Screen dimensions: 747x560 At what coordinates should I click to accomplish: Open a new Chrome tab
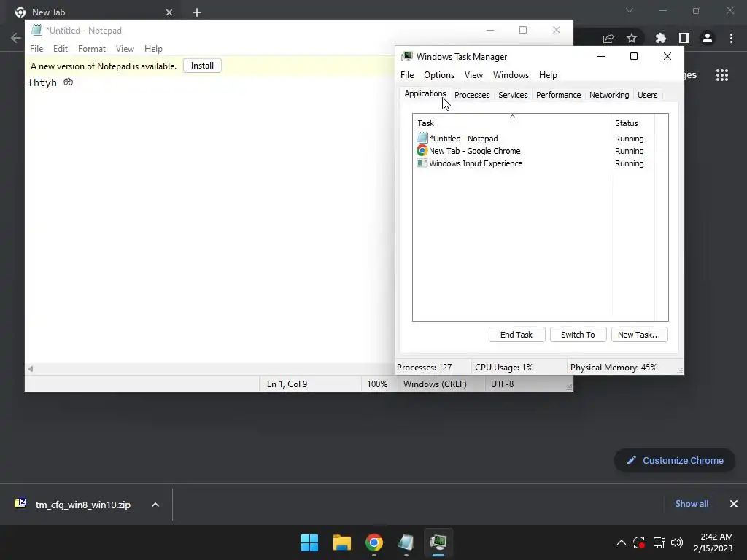coord(197,12)
